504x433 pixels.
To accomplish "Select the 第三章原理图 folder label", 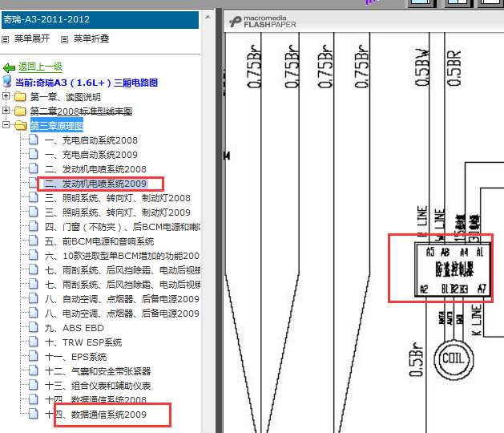I will [57, 125].
